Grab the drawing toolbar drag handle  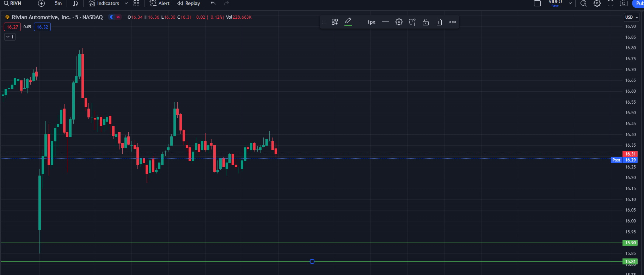[x=324, y=22]
